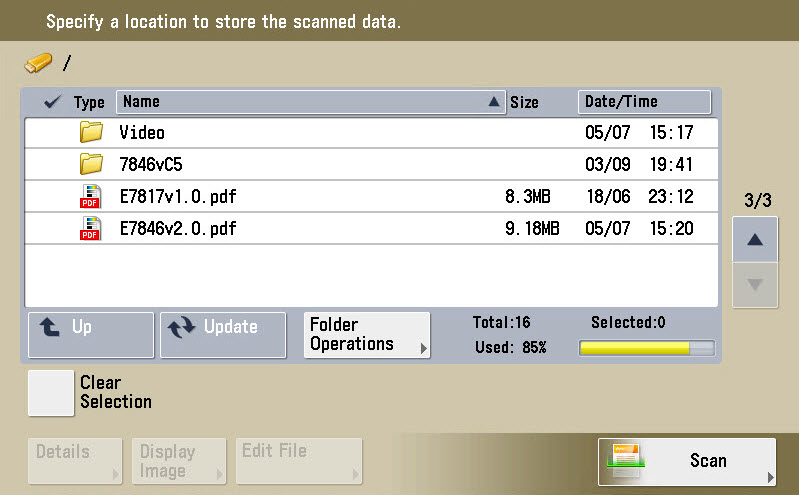
Task: Open the Edit File button
Action: click(299, 461)
